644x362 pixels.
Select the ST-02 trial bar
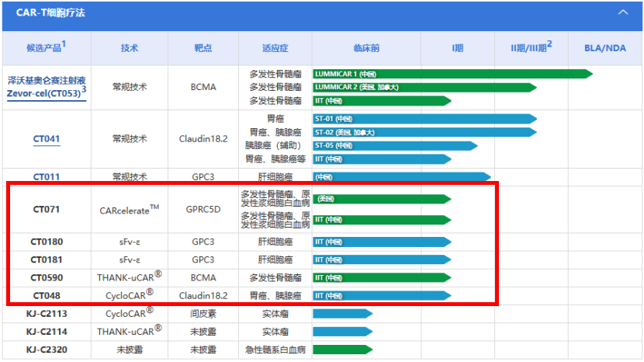(423, 132)
